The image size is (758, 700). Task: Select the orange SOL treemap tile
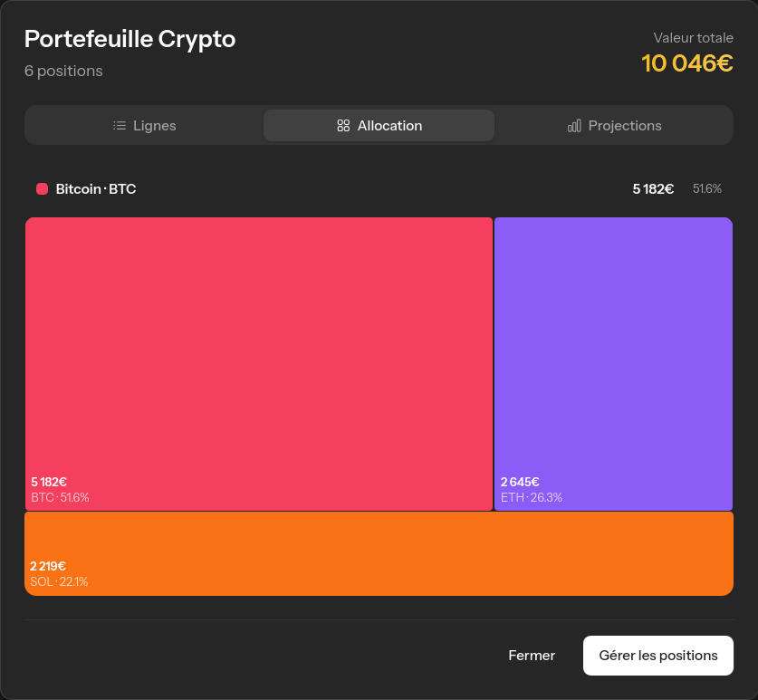click(379, 552)
